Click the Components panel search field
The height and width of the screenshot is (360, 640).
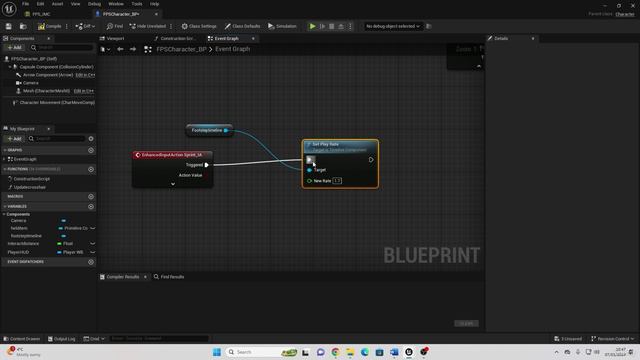pos(62,47)
